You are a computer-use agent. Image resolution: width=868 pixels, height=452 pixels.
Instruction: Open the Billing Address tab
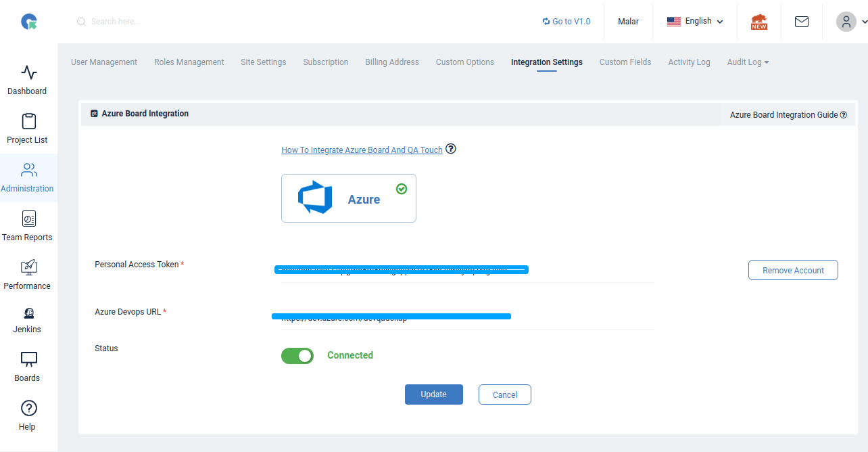pyautogui.click(x=392, y=62)
